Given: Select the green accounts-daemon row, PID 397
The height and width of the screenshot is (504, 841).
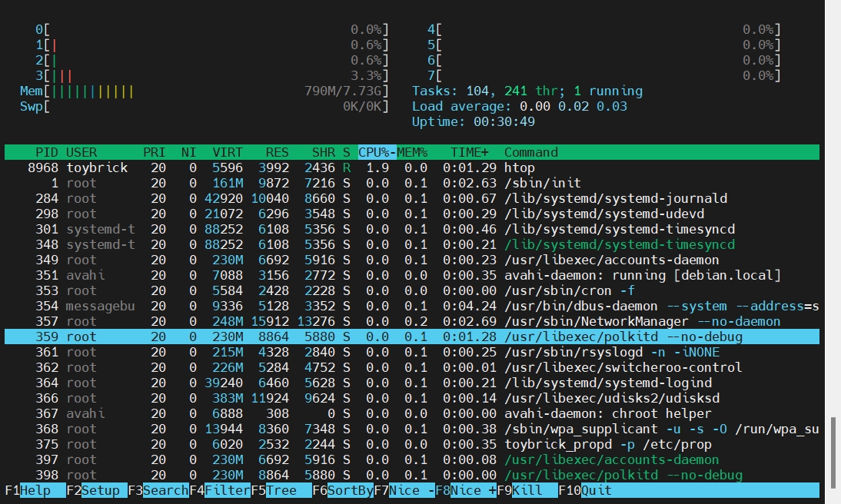Looking at the screenshot, I should pyautogui.click(x=412, y=460).
